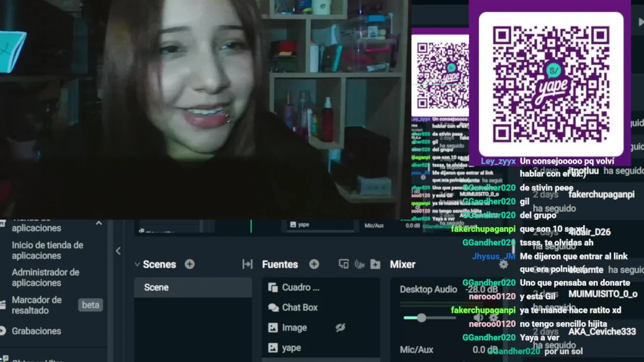Collapse the Scenes panel chevron
Screen dimensions: 644x362
pyautogui.click(x=137, y=264)
